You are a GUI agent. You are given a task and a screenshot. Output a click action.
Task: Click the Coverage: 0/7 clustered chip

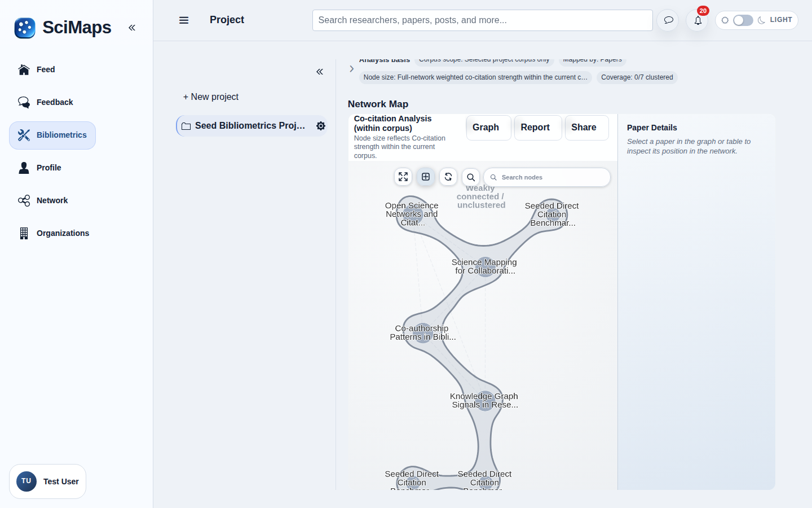pyautogui.click(x=637, y=77)
